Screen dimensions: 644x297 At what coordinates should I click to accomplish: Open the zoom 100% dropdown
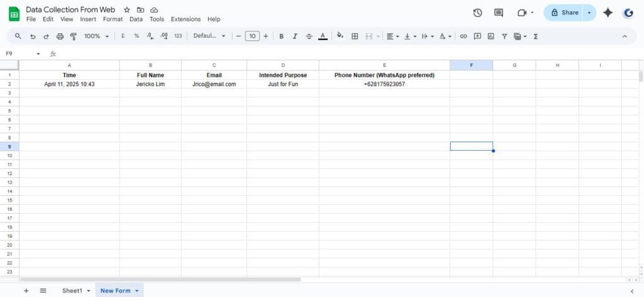tap(96, 36)
